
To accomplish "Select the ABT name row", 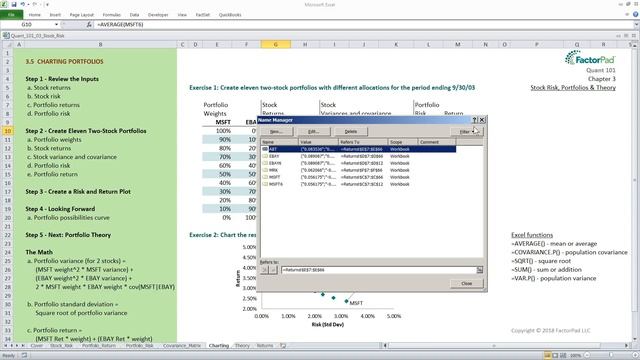I will coord(358,149).
